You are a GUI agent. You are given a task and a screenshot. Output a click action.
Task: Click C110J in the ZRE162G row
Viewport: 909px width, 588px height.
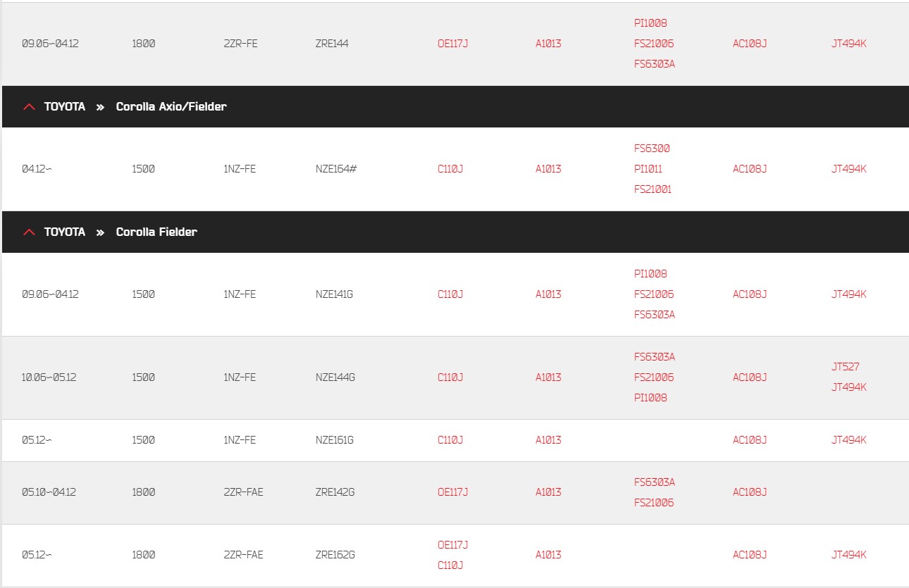coord(450,565)
